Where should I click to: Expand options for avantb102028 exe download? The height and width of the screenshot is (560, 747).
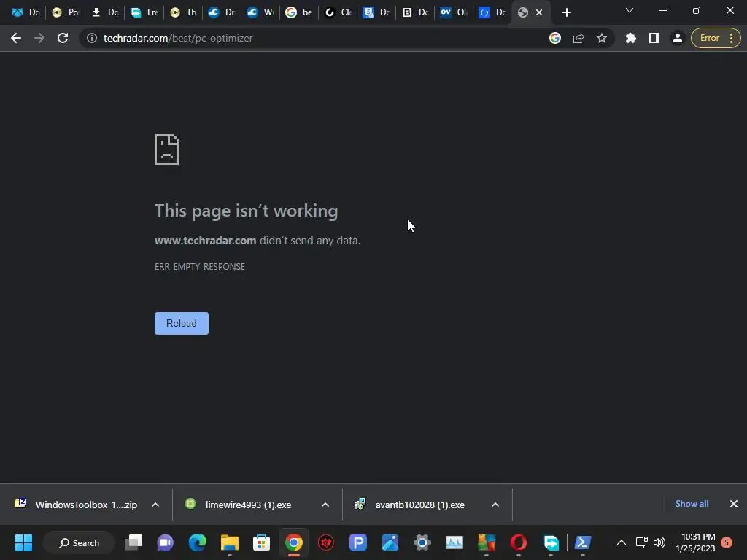tap(495, 505)
